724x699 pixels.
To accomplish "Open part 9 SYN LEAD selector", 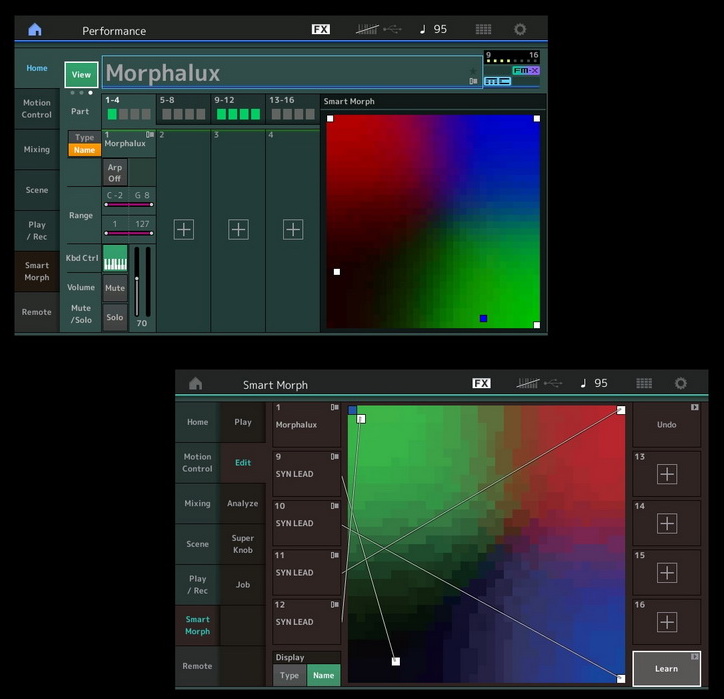I will [x=307, y=474].
